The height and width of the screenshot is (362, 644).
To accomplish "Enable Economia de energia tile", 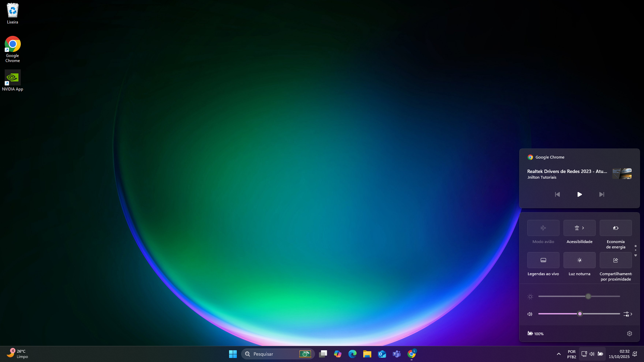I will [x=615, y=228].
